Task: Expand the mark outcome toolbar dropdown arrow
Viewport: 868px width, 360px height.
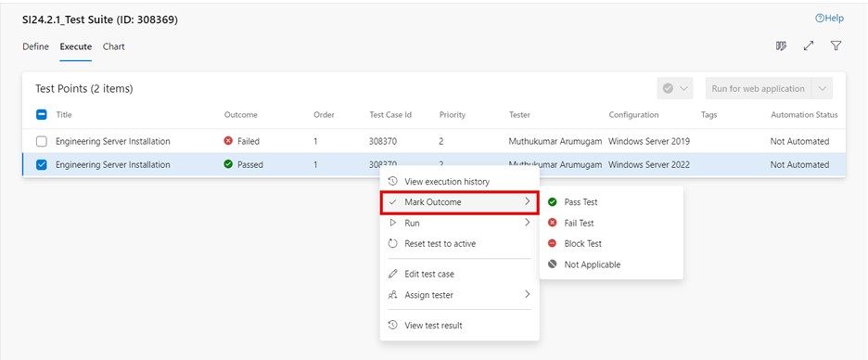Action: pyautogui.click(x=683, y=89)
